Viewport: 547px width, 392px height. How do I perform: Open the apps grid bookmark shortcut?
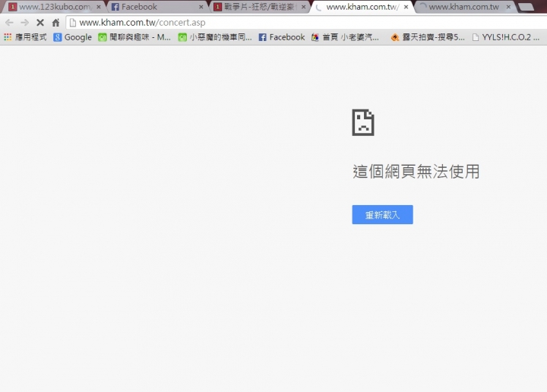pos(25,37)
